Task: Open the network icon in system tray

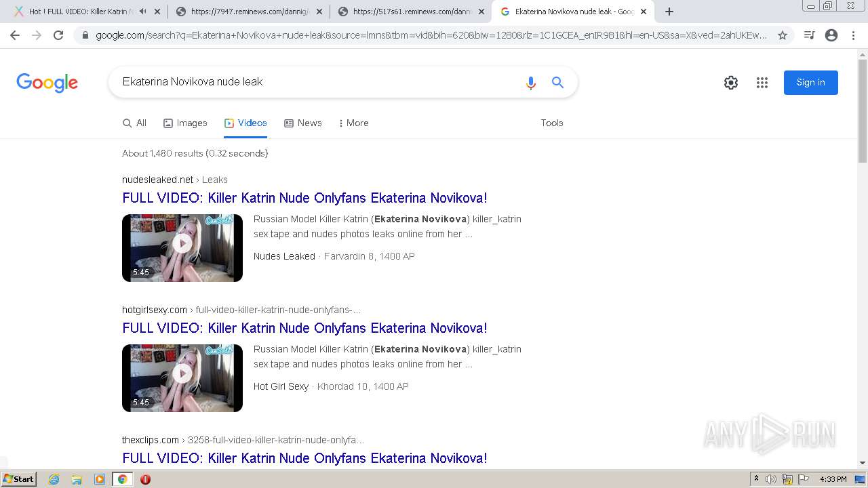Action: (x=787, y=479)
